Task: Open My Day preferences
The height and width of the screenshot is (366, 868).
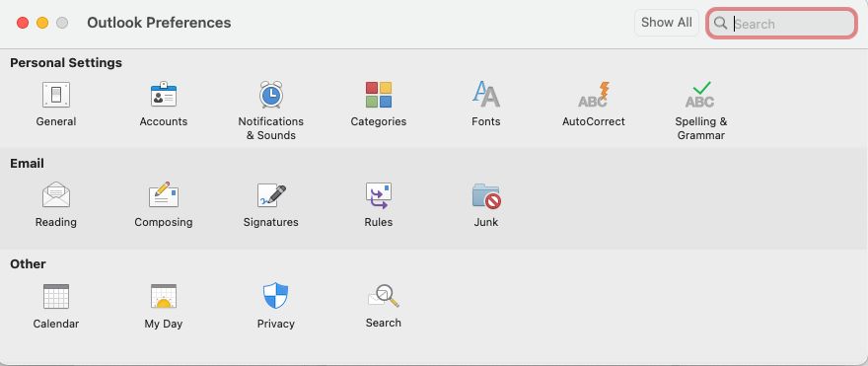Action: [164, 296]
